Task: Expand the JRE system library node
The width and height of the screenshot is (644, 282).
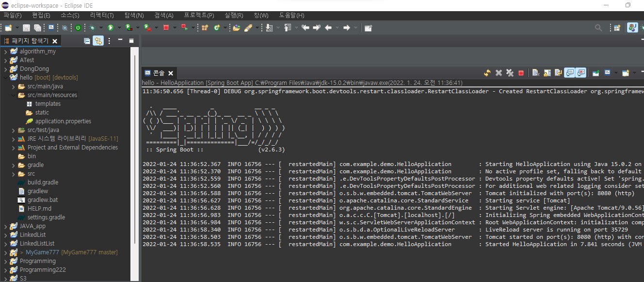Action: tap(14, 139)
